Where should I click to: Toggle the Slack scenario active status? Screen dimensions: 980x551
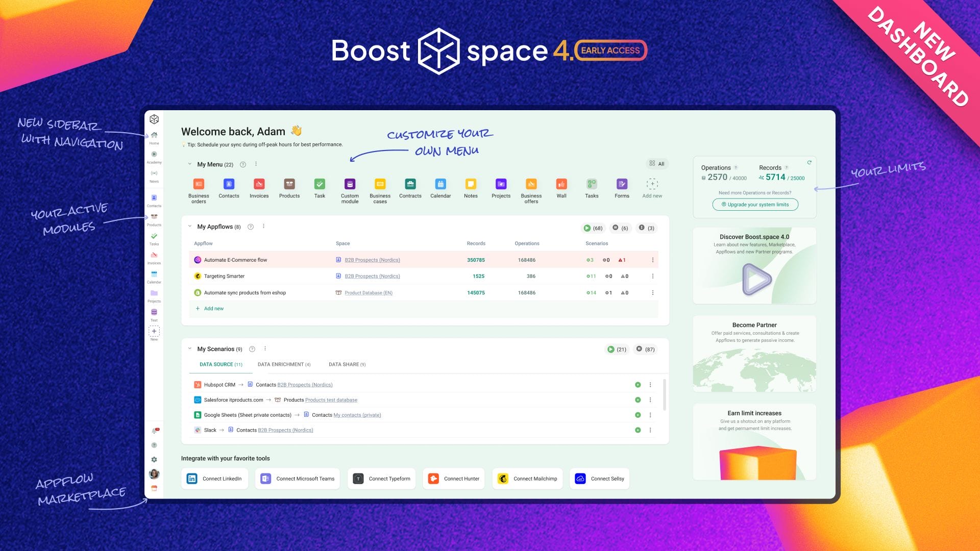pyautogui.click(x=638, y=430)
